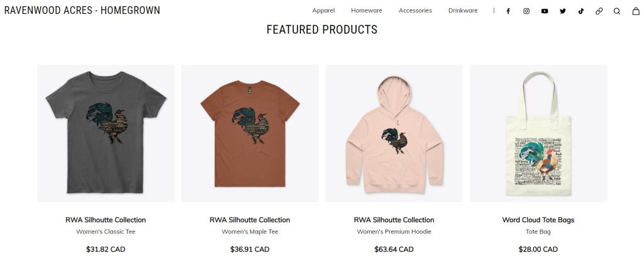Open the Facebook page icon

coord(508,11)
